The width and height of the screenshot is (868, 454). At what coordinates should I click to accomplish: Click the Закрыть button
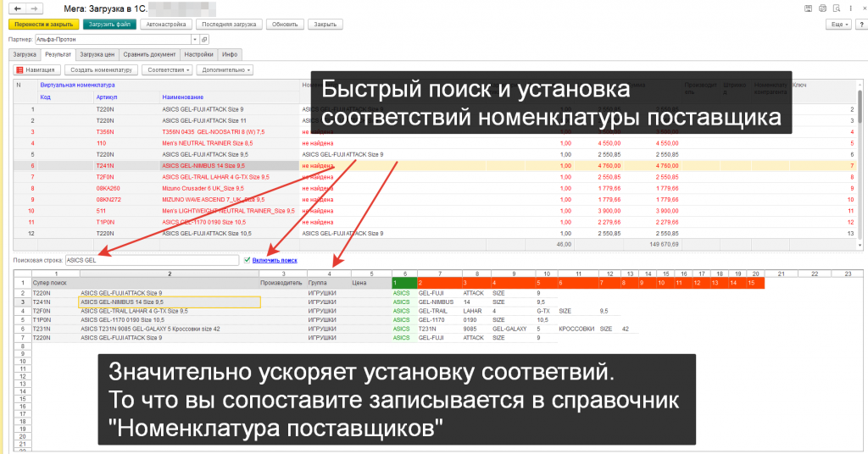click(325, 25)
